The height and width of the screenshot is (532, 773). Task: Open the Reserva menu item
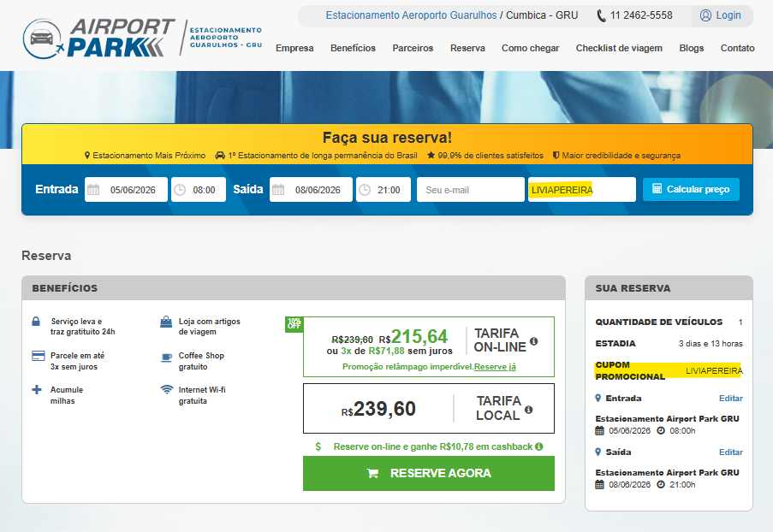tap(467, 48)
